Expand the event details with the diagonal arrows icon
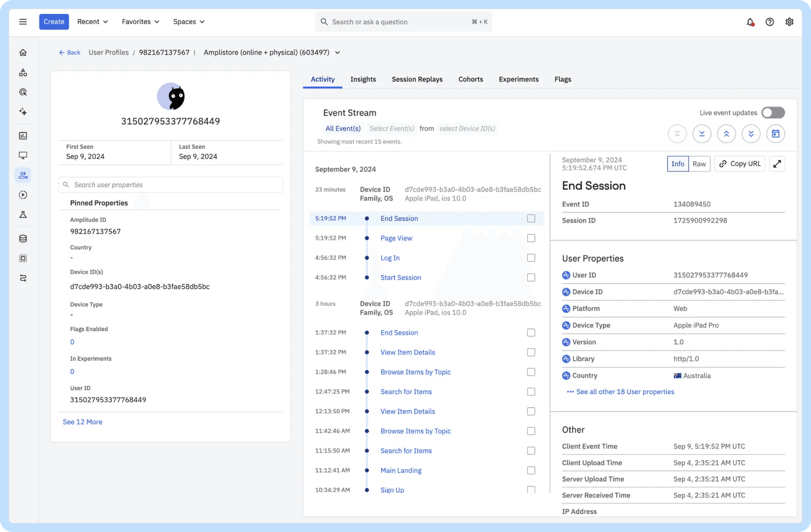 click(x=777, y=163)
